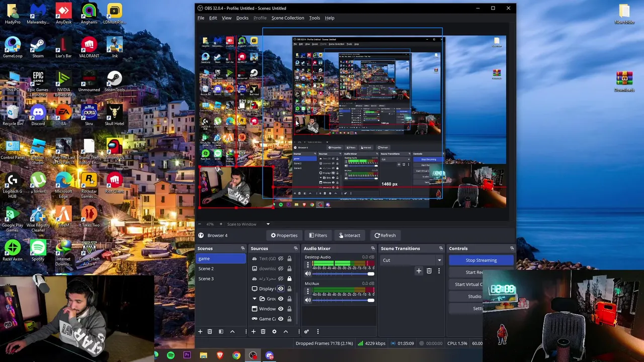The width and height of the screenshot is (644, 362).
Task: Open Google Chrome from the taskbar
Action: point(236,355)
